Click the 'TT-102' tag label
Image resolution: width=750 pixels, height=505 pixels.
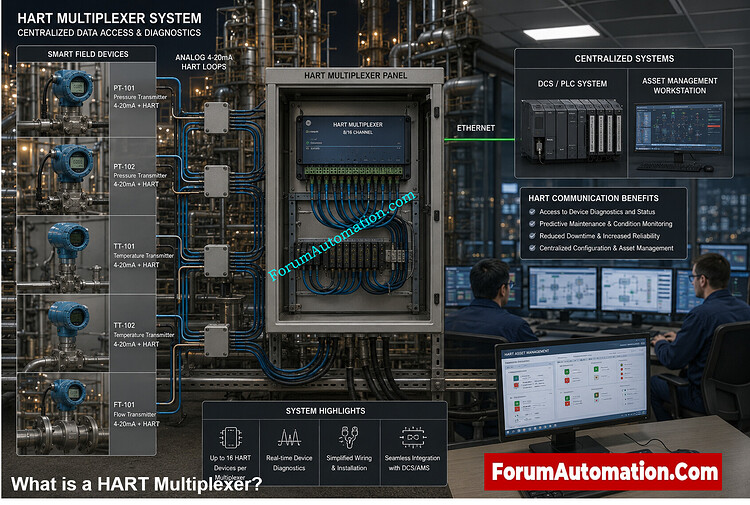124,325
